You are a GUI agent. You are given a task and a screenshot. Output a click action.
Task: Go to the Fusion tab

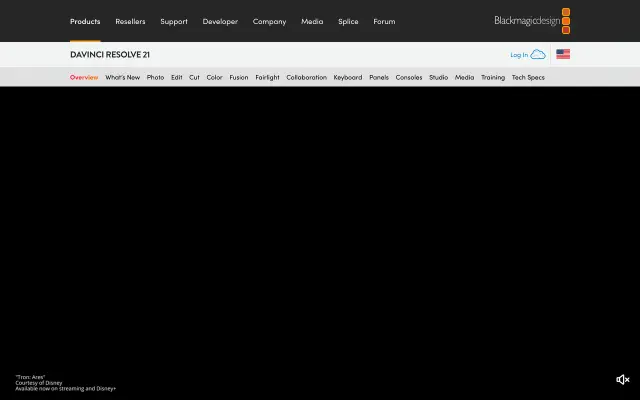pos(239,77)
